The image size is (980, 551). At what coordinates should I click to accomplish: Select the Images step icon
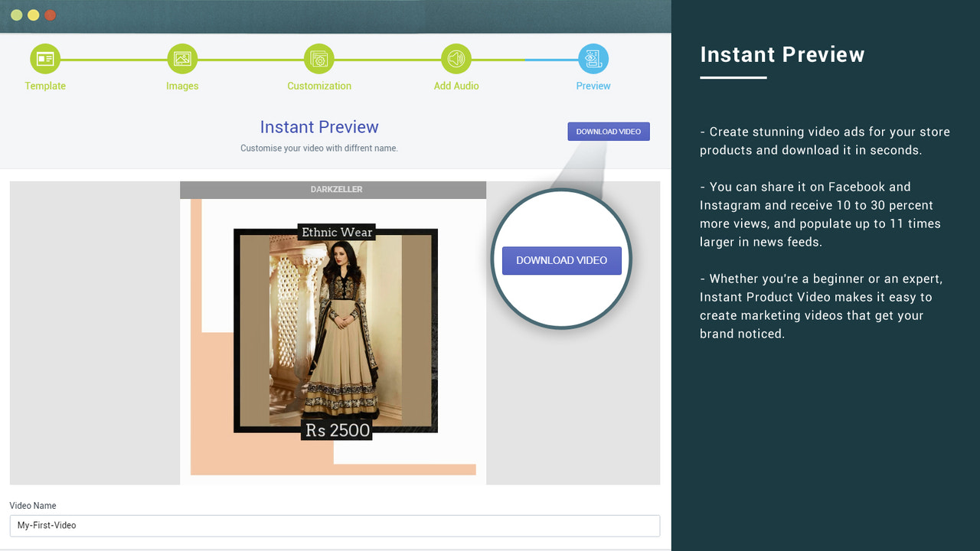click(182, 57)
